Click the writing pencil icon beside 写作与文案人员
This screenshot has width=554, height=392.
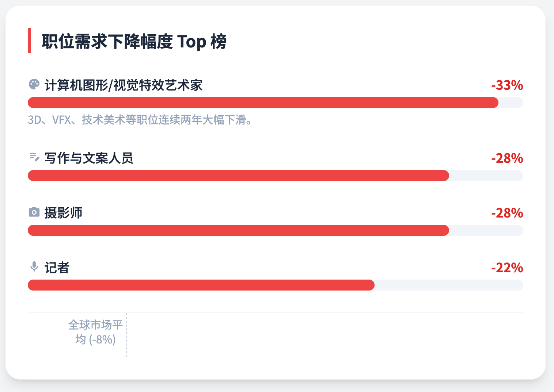(34, 157)
